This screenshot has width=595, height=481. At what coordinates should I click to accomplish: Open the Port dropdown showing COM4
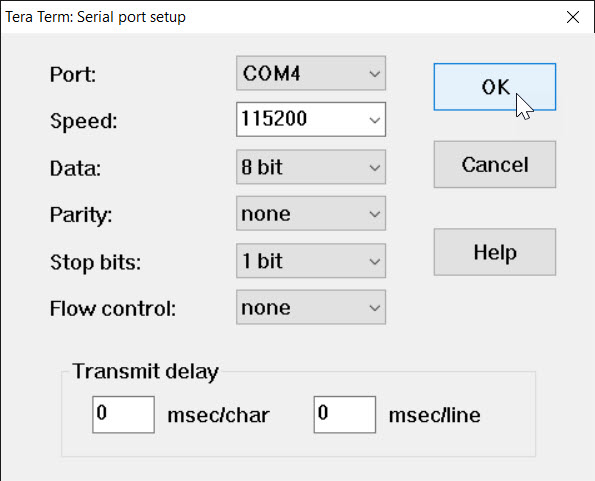[x=311, y=73]
